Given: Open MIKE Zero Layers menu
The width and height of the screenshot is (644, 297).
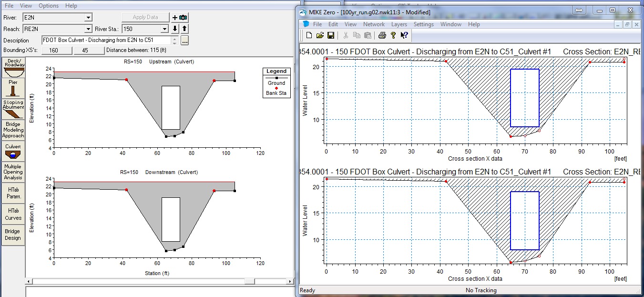Looking at the screenshot, I should [x=399, y=24].
